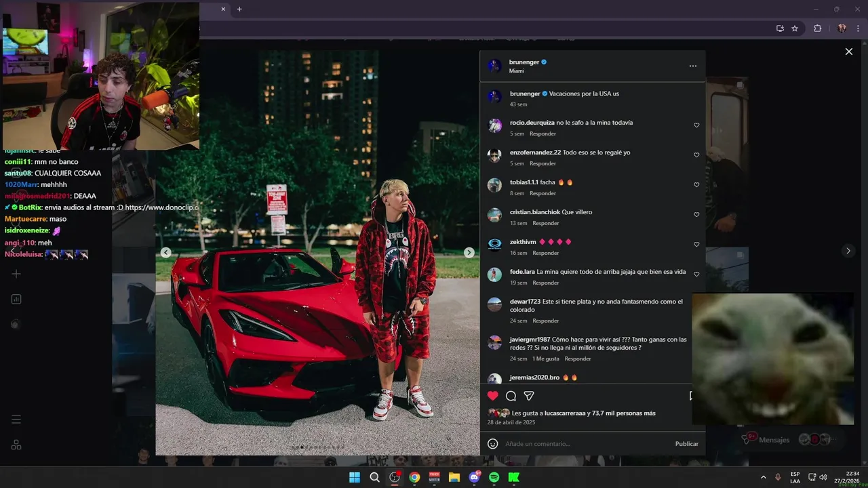Open File Explorer from the taskbar
Viewport: 868px width, 488px height.
[454, 477]
